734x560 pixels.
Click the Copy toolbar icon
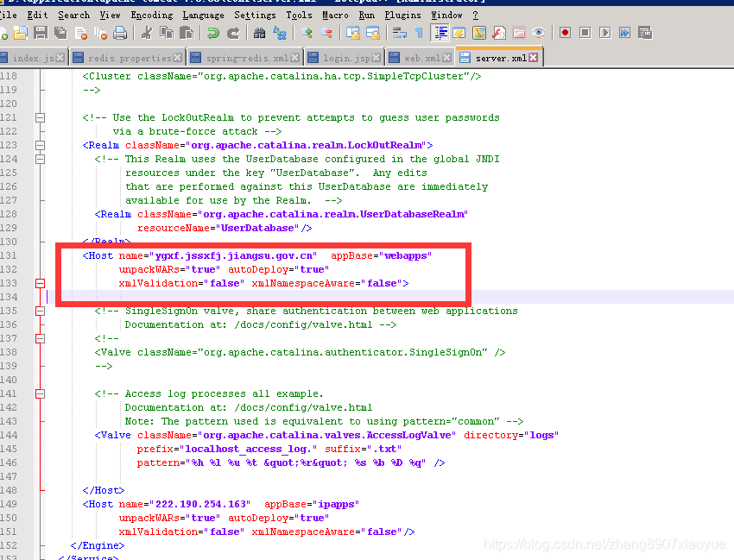coord(167,33)
